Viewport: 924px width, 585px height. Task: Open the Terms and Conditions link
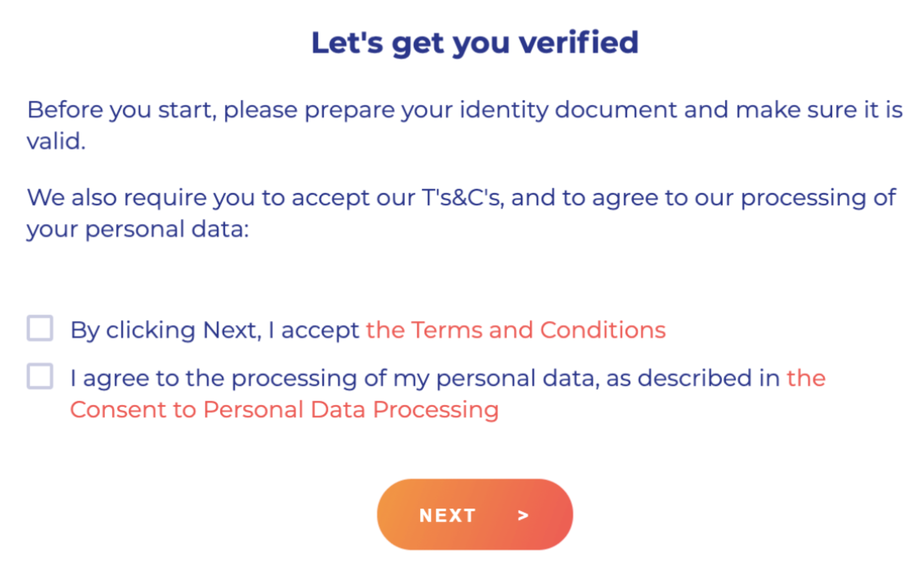[x=515, y=330]
